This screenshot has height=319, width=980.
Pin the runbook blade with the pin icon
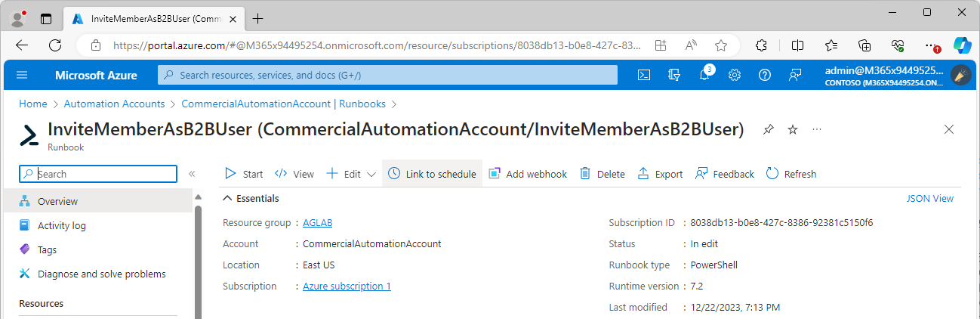[768, 130]
